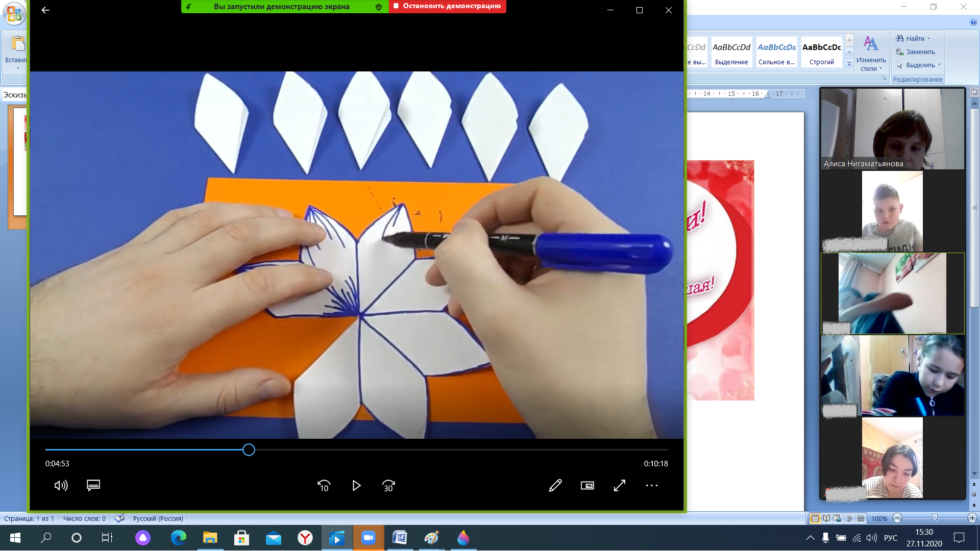The image size is (980, 551).
Task: Open the more options ellipsis menu
Action: pyautogui.click(x=652, y=486)
